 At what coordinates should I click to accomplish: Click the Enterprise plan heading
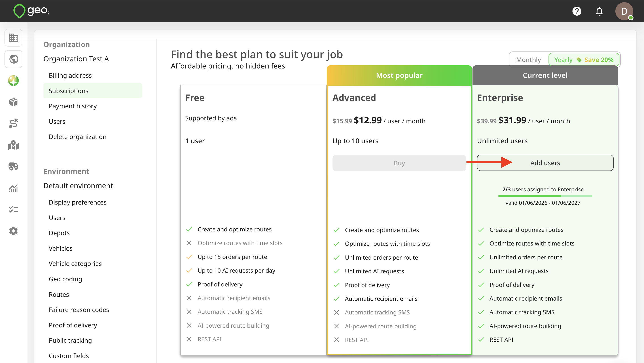click(x=500, y=98)
